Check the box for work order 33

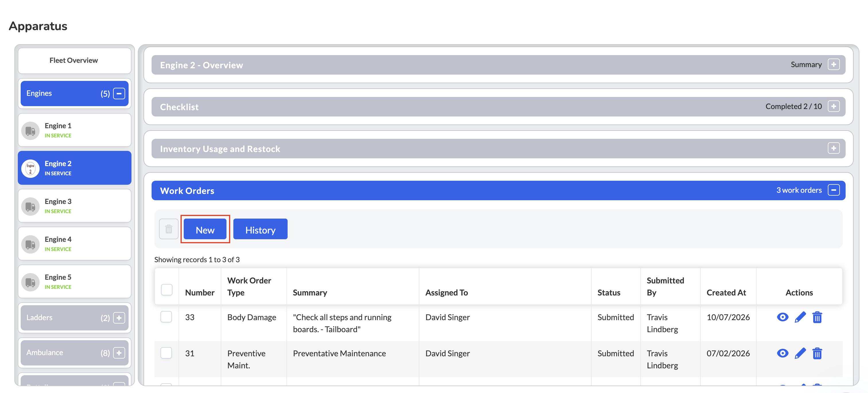166,317
